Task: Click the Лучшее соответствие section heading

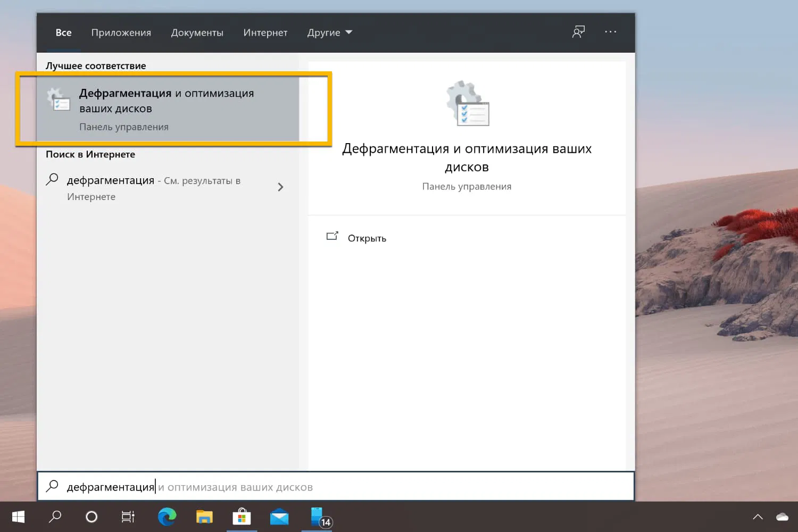Action: (96, 66)
